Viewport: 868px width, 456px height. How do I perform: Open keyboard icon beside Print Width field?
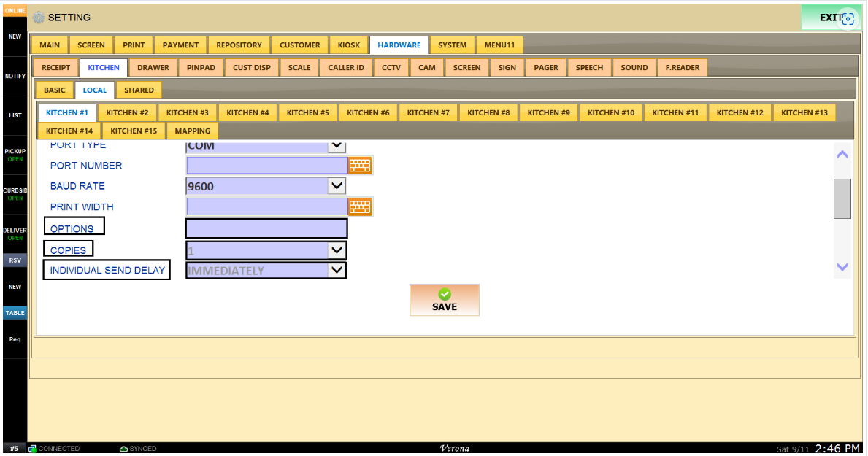click(360, 207)
